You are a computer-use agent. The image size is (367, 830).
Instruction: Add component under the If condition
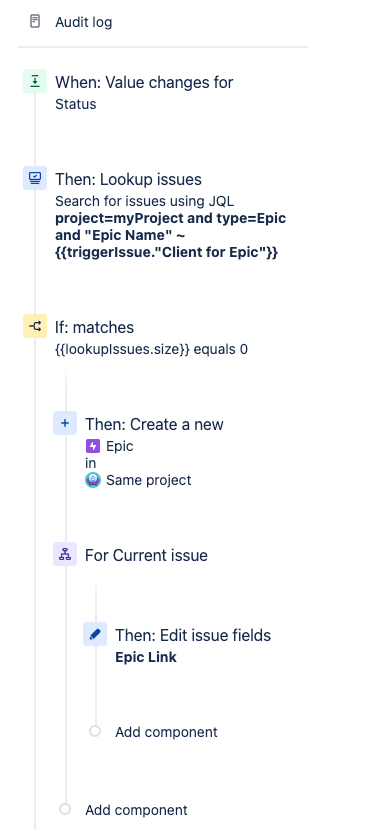[136, 810]
